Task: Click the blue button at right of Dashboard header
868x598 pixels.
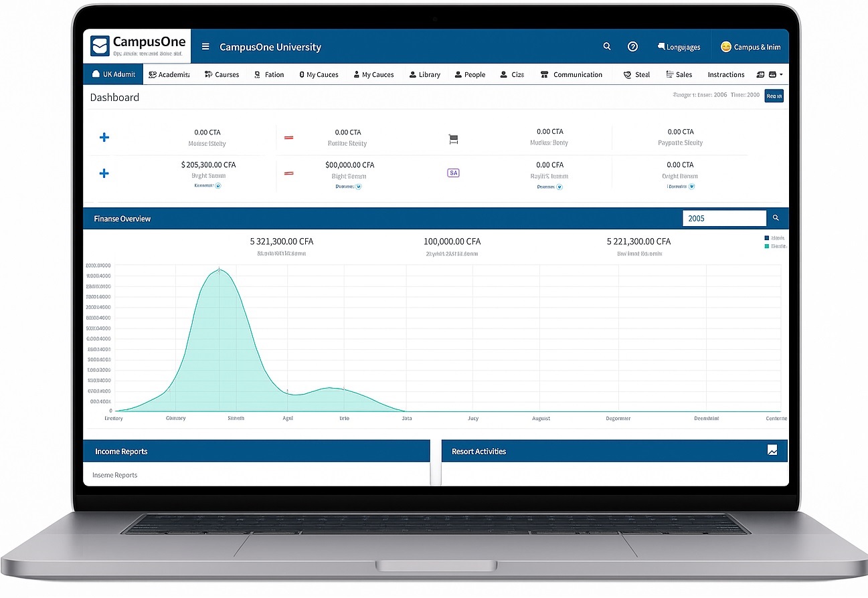Action: coord(774,96)
